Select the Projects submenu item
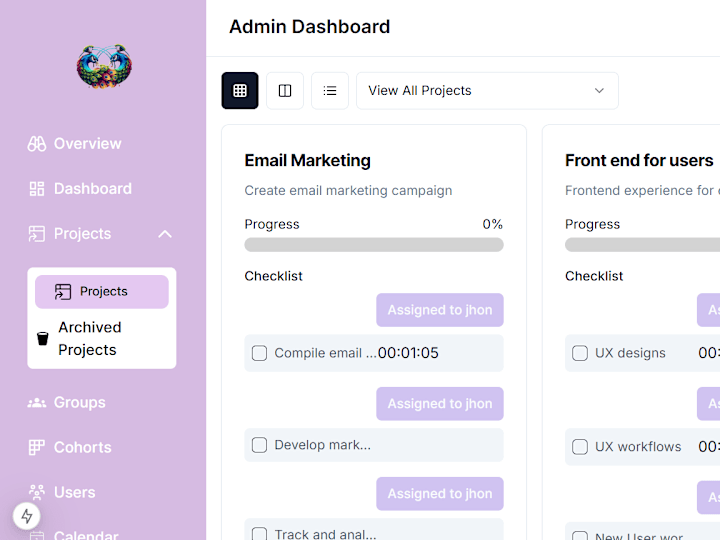This screenshot has width=720, height=540. pos(102,292)
